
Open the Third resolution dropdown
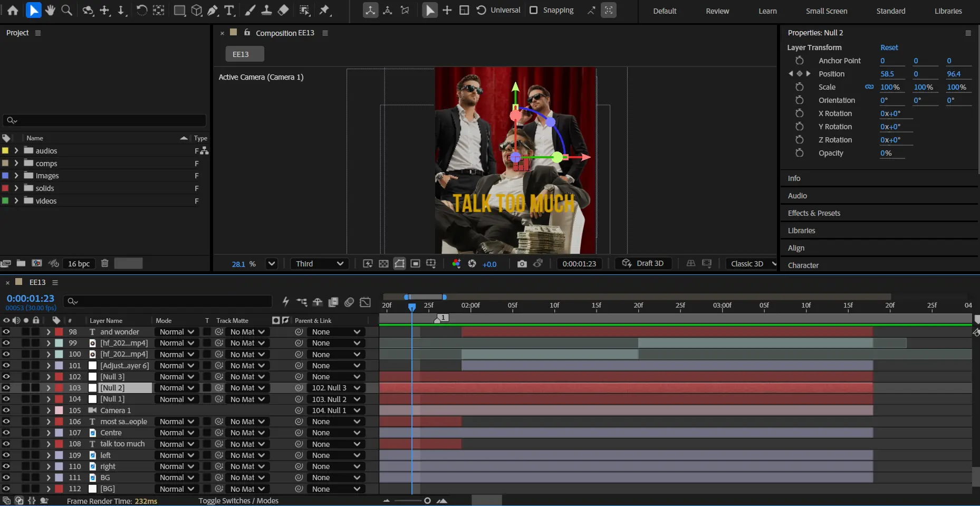(x=319, y=264)
